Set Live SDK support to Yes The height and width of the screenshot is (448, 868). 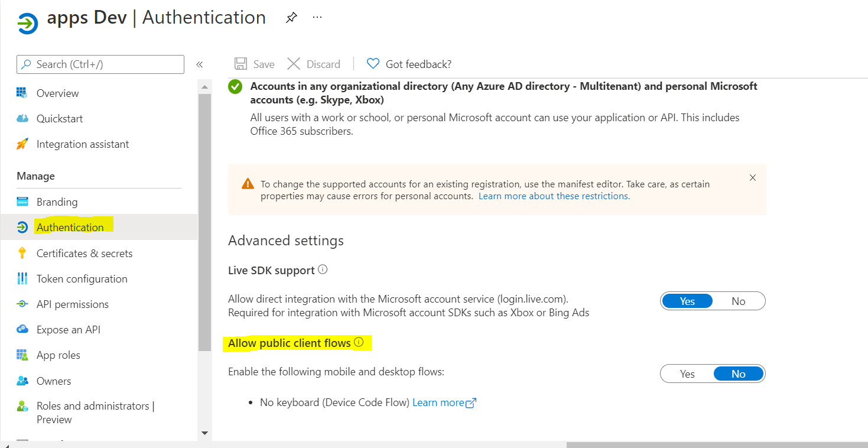[x=687, y=301]
